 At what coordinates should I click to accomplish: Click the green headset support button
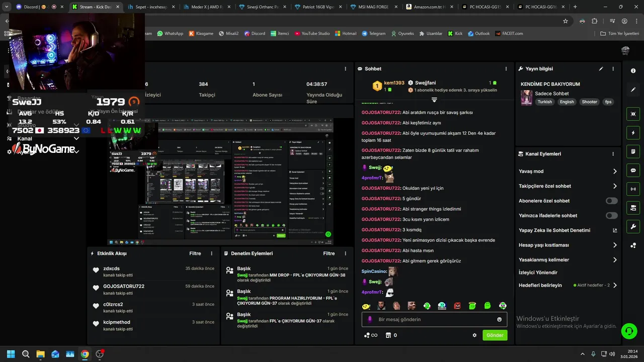[629, 330]
